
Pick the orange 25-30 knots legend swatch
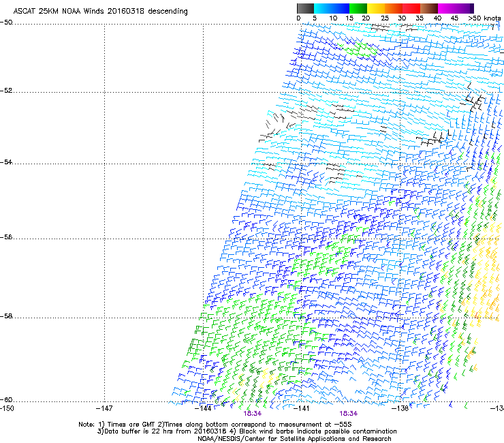click(x=394, y=8)
